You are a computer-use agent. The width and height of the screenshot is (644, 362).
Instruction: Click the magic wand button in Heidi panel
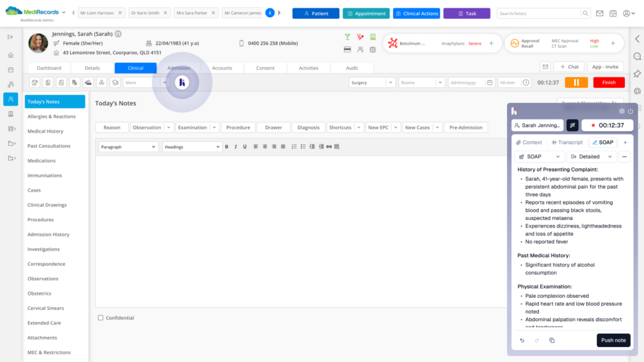click(x=572, y=125)
